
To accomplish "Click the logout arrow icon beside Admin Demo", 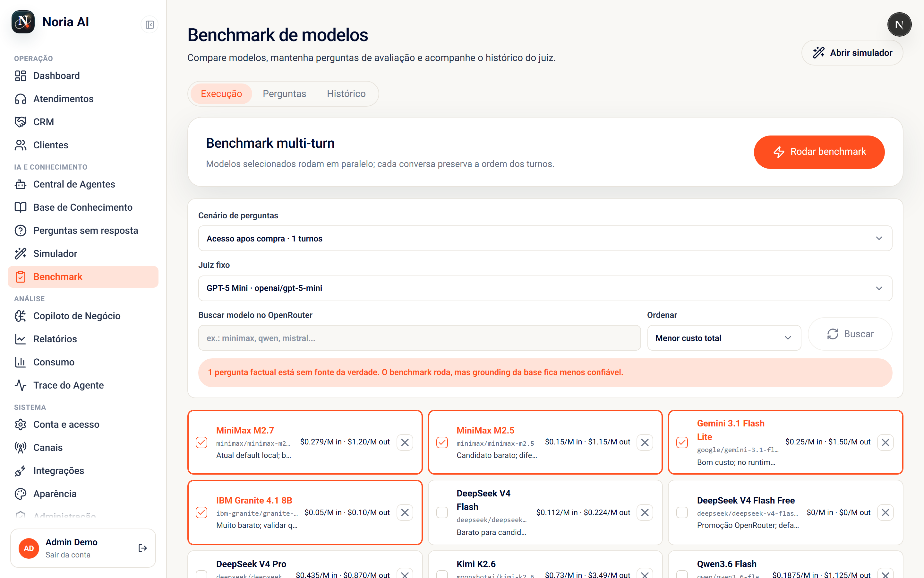I will coord(142,548).
